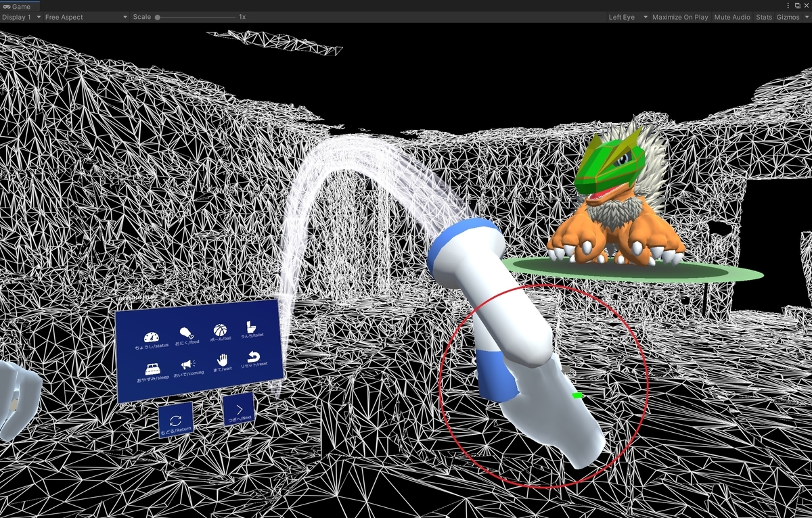Open the Game window three-dot options menu

(788, 5)
